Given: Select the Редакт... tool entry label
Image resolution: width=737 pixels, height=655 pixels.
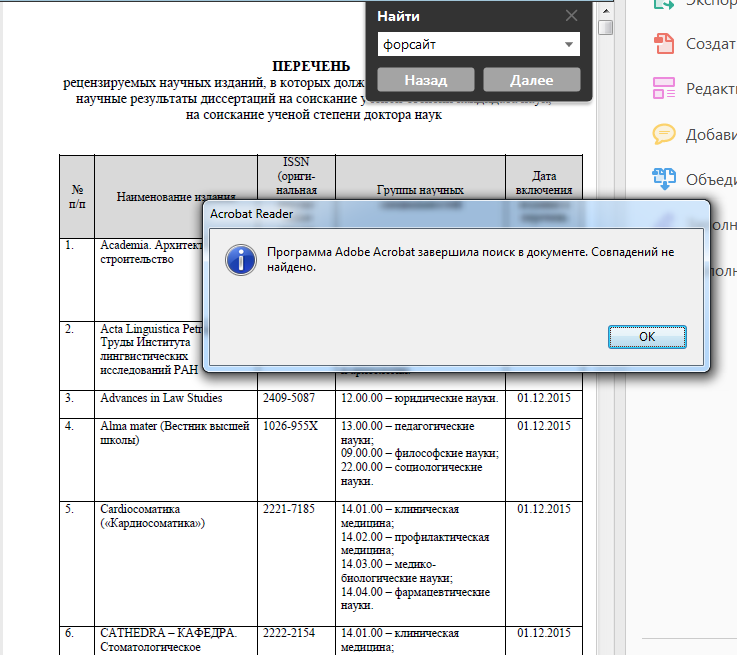Looking at the screenshot, I should tap(710, 88).
